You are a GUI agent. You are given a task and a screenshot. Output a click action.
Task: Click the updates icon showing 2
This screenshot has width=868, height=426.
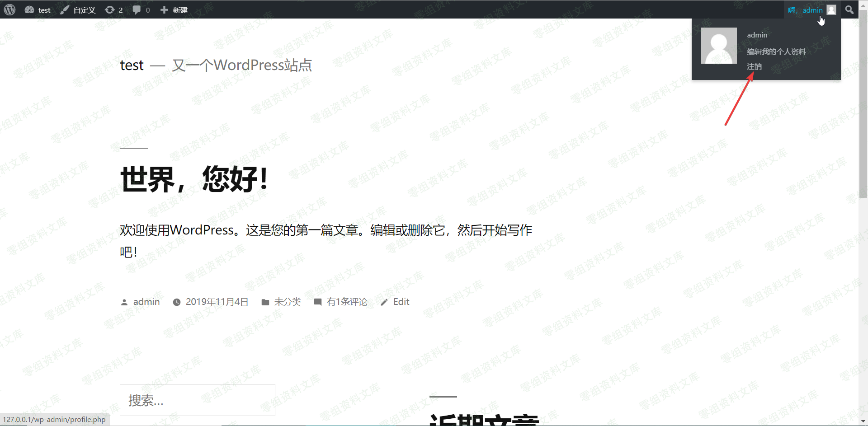(x=113, y=10)
